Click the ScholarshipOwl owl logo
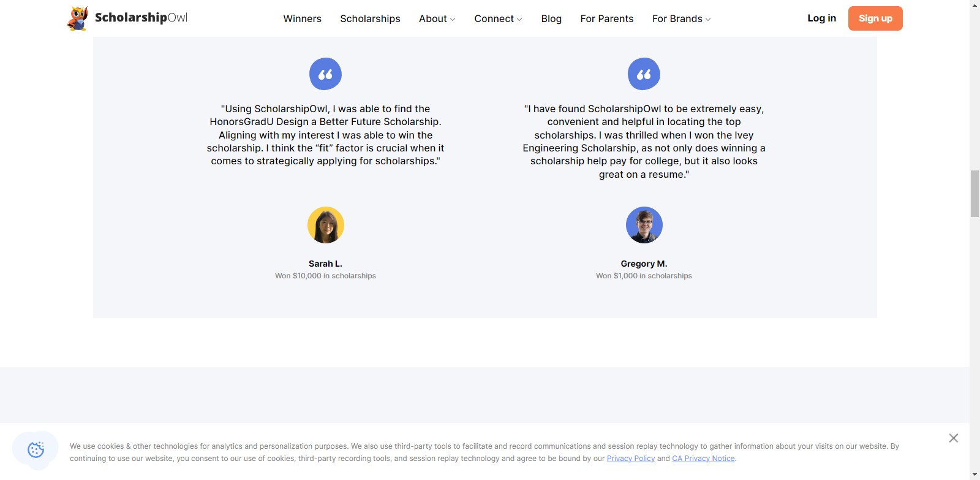 [x=78, y=18]
